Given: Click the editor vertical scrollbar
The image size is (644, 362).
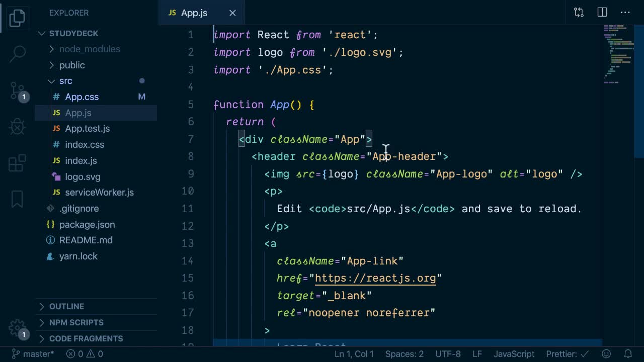Looking at the screenshot, I should pyautogui.click(x=639, y=90).
